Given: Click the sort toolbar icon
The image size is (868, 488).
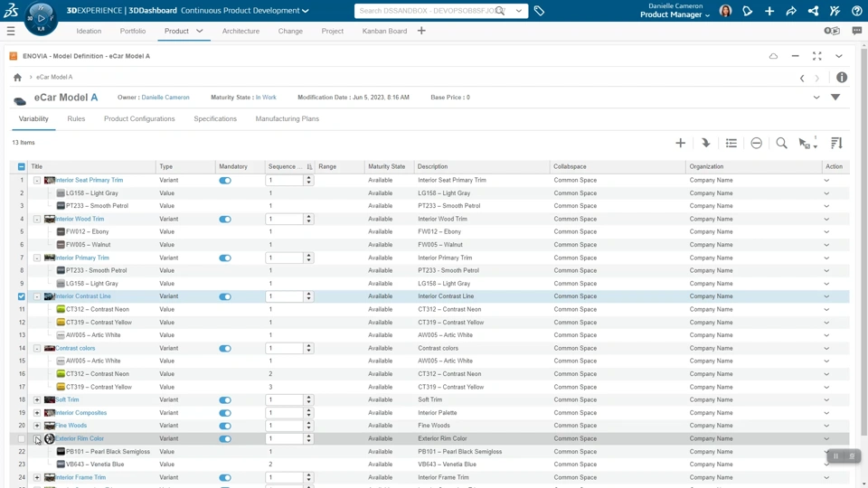Looking at the screenshot, I should 836,144.
